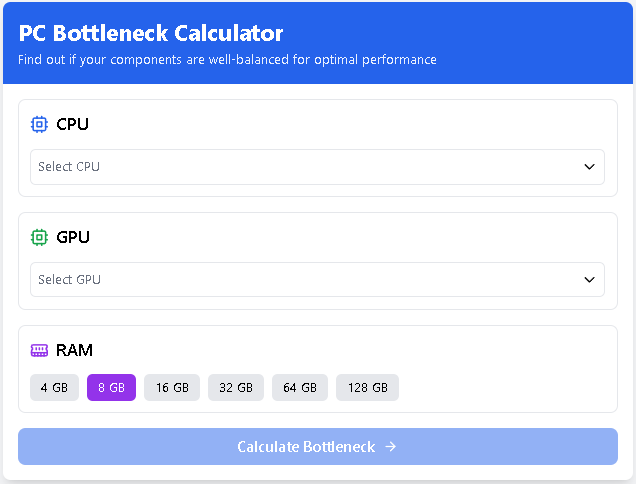This screenshot has height=484, width=636.
Task: Click the PC Bottleneck Calculator title
Action: [x=151, y=33]
